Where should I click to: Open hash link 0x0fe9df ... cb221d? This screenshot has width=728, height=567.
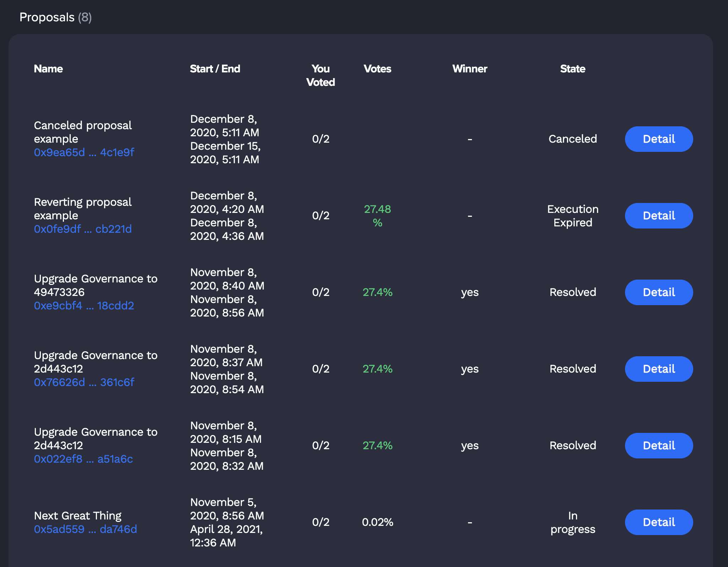(x=83, y=229)
